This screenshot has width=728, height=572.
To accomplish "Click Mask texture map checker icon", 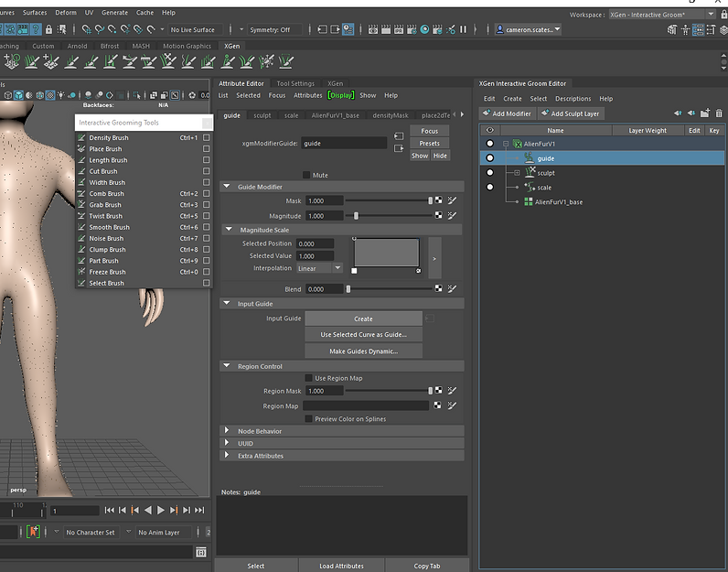I will click(438, 200).
